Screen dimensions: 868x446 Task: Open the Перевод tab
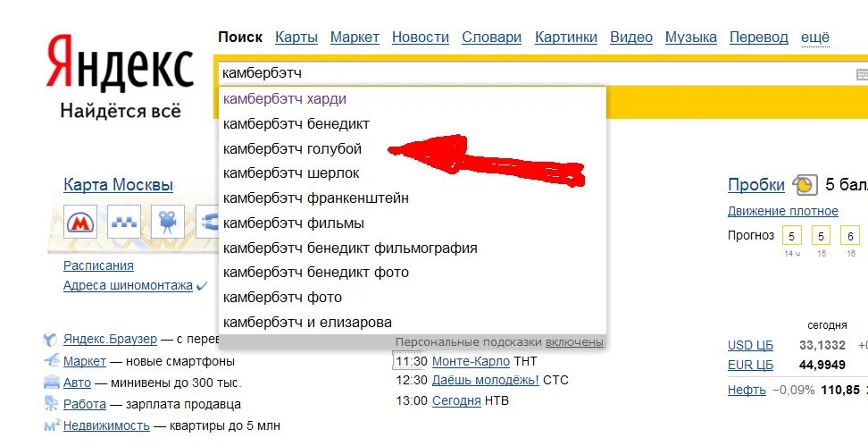(x=758, y=38)
